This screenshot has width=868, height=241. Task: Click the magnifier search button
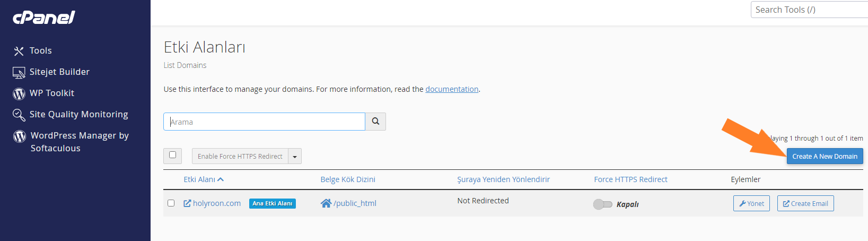(x=375, y=122)
